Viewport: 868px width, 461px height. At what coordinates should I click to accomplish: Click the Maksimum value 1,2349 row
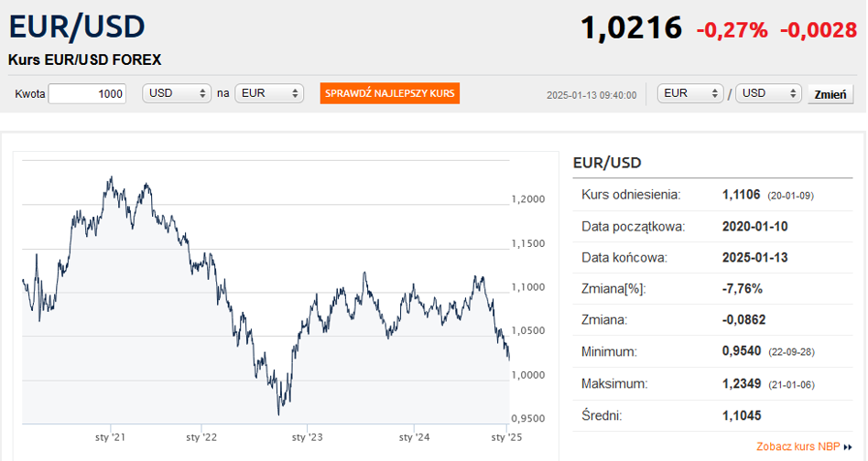(x=712, y=383)
